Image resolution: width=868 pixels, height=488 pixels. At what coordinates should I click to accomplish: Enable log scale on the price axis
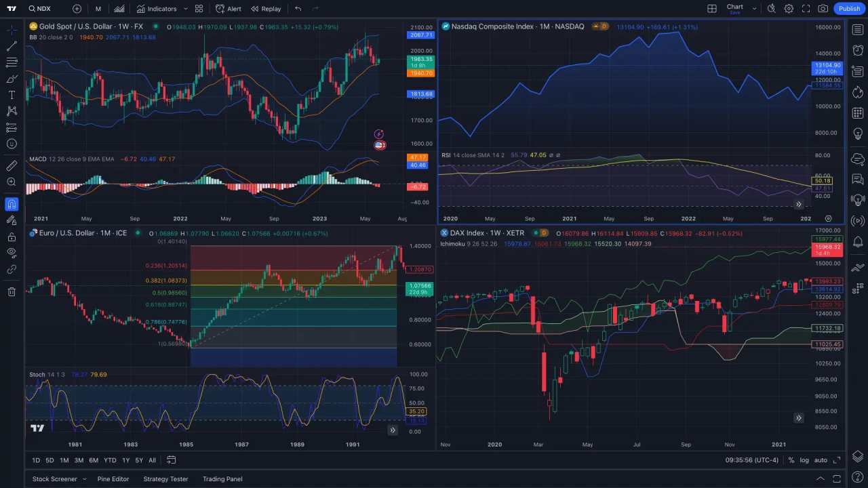(x=804, y=460)
